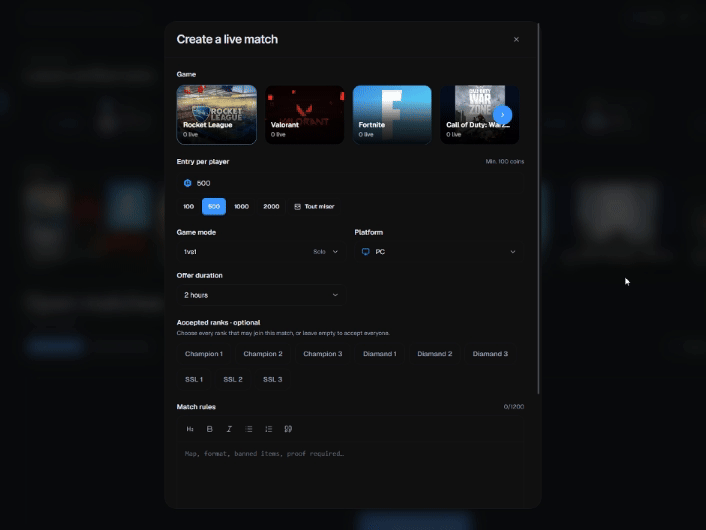The height and width of the screenshot is (530, 706).
Task: Toggle the Diamond 3 rank chip
Action: [x=490, y=354]
